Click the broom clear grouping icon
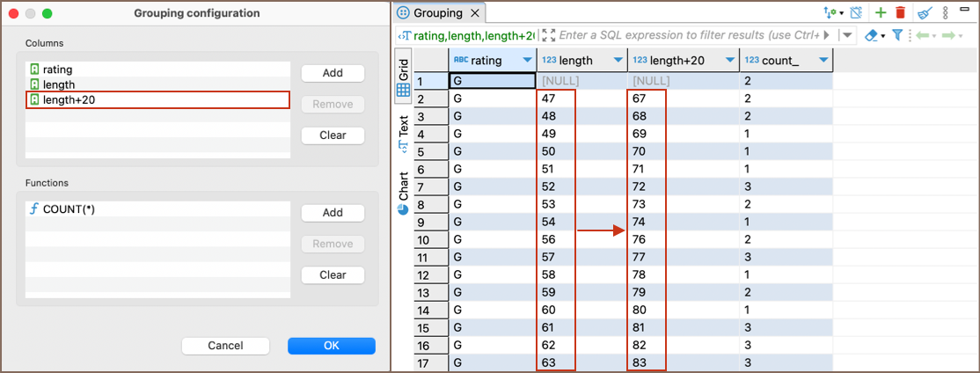 (925, 12)
